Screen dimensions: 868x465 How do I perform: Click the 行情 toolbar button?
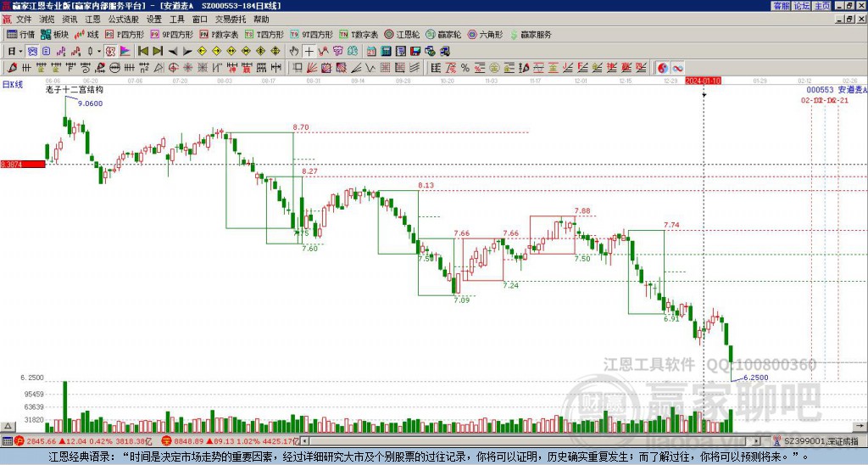pyautogui.click(x=21, y=34)
